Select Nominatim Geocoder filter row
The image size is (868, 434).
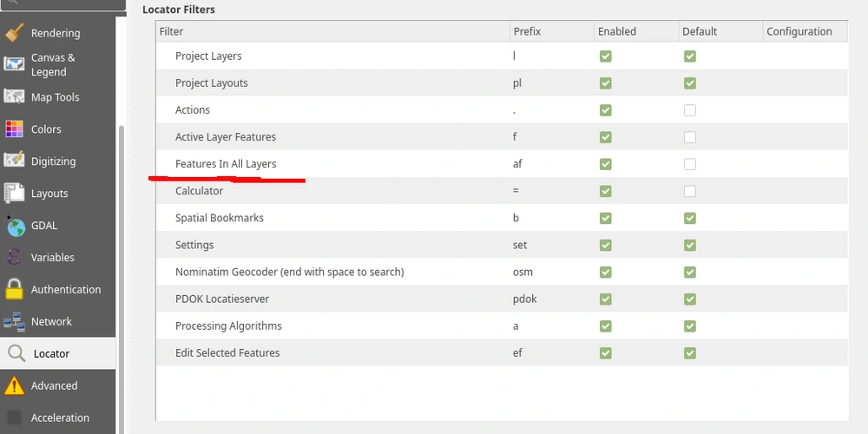(502, 272)
